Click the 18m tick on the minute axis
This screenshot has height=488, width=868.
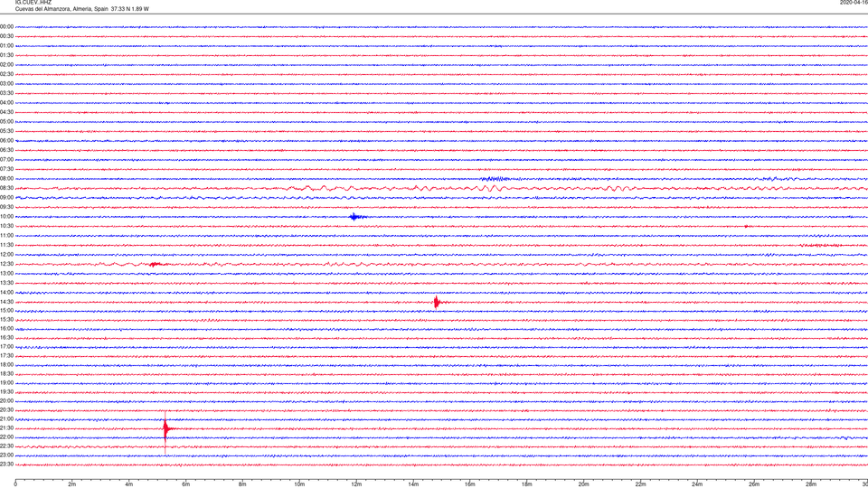click(527, 484)
